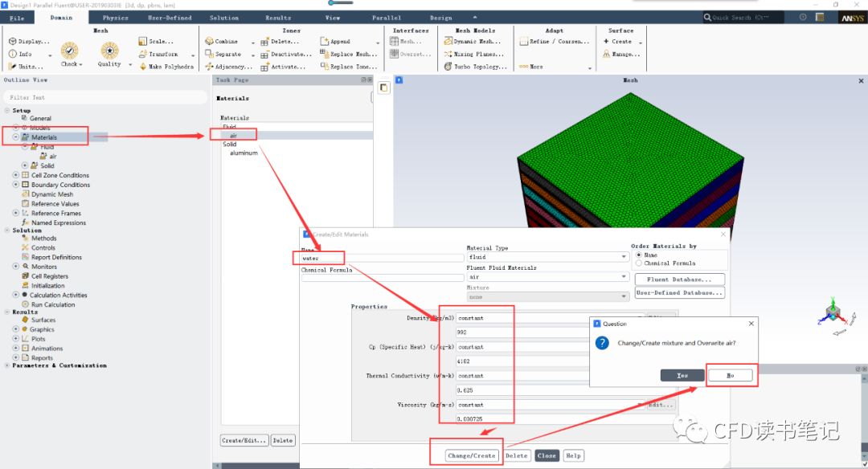Switch to the User-Defined ribbon tab
Image resolution: width=868 pixels, height=469 pixels.
click(170, 18)
